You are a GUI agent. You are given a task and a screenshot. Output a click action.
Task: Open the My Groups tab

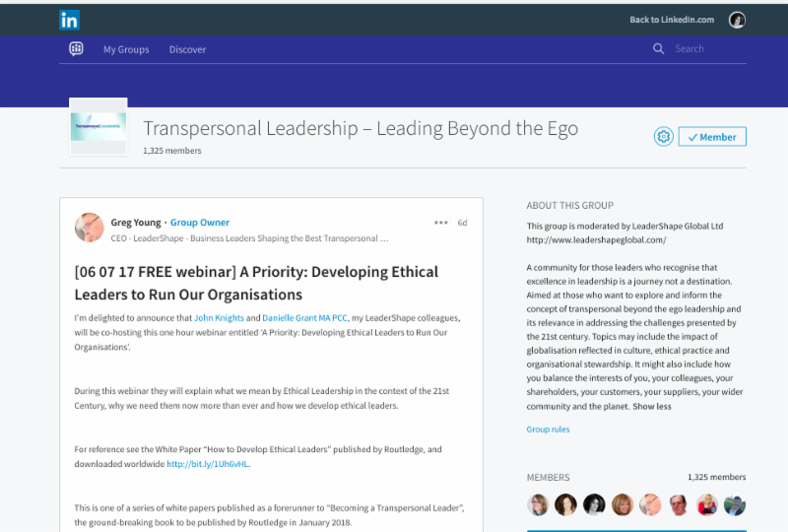[x=126, y=49]
